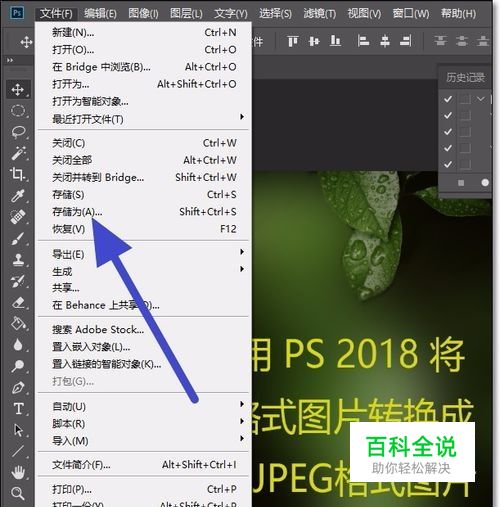Open the 窗口(W) menu
Screen dimensions: 500x507
pyautogui.click(x=411, y=14)
